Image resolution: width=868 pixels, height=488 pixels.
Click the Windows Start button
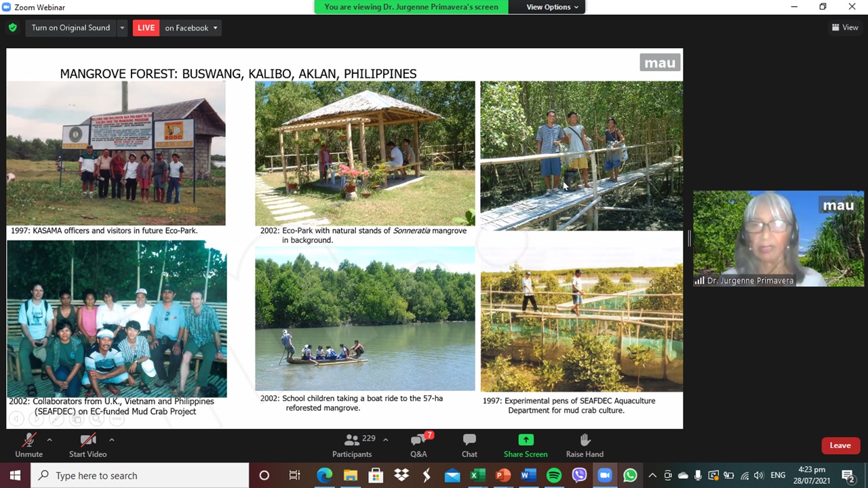coord(15,475)
